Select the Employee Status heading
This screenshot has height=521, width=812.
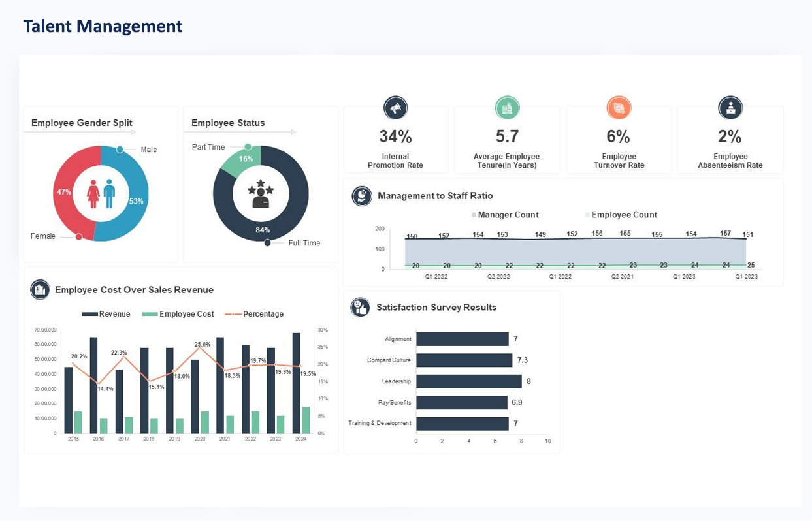pos(228,123)
